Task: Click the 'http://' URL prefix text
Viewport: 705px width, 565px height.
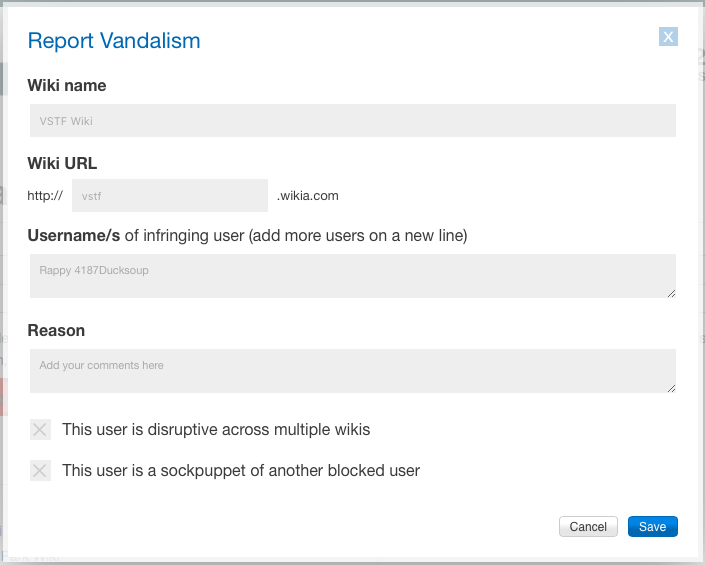Action: click(45, 196)
